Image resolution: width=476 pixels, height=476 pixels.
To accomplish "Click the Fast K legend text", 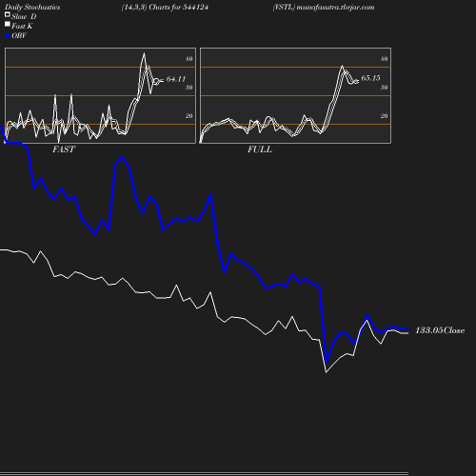I will click(22, 27).
